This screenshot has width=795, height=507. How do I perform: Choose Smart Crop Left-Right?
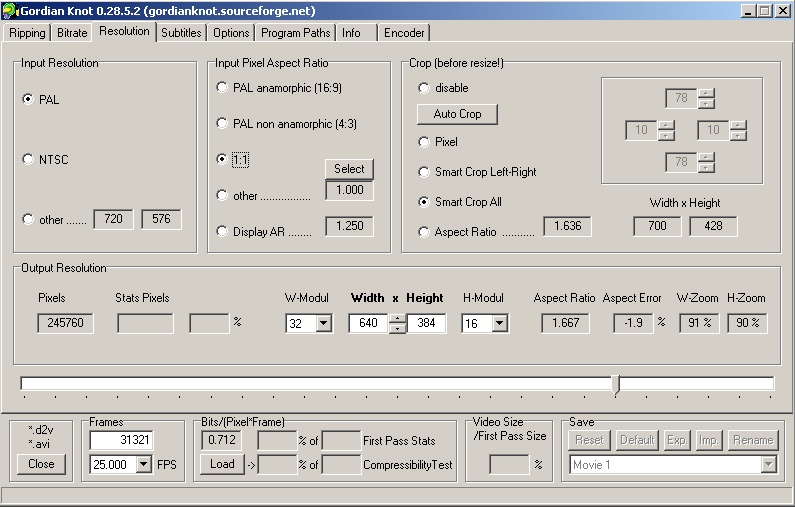(x=424, y=172)
